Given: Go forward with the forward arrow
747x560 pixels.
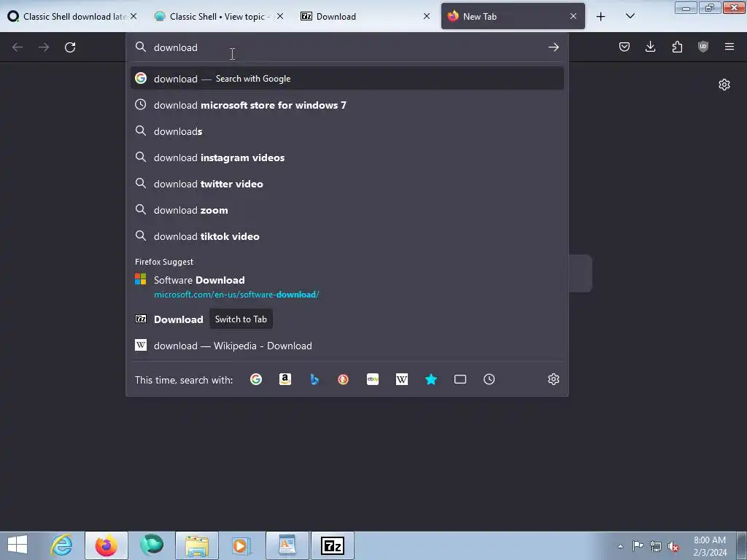Looking at the screenshot, I should tap(44, 47).
